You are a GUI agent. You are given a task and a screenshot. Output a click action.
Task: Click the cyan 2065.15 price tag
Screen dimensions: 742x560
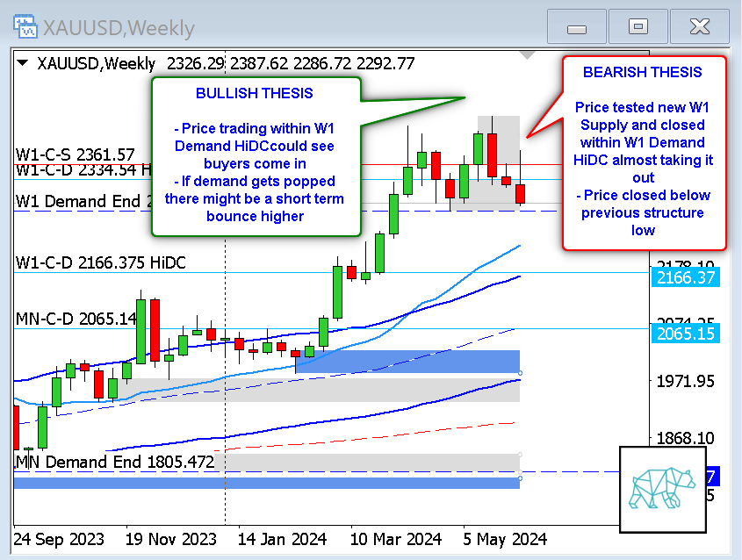point(681,333)
